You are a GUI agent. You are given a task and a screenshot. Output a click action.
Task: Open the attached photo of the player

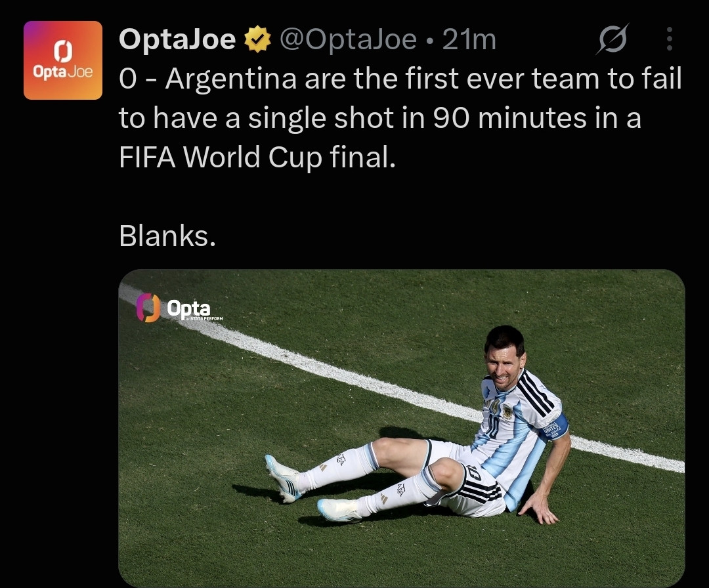(402, 428)
